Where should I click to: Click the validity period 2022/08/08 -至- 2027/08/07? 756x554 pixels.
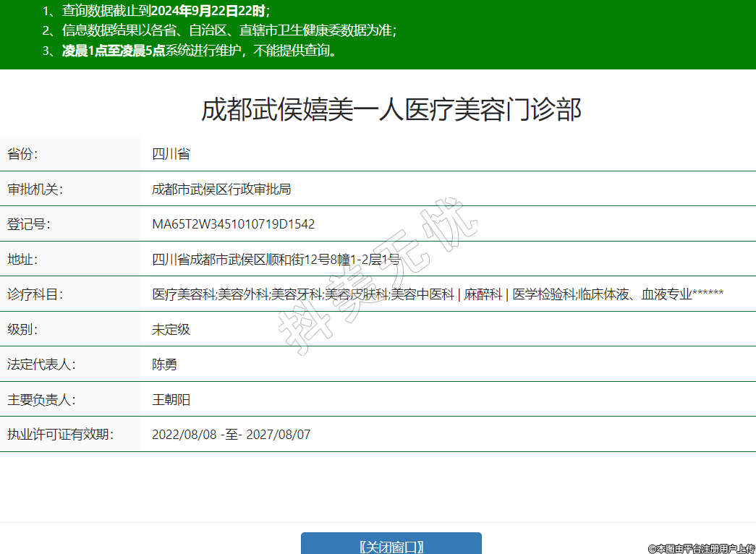click(x=231, y=435)
